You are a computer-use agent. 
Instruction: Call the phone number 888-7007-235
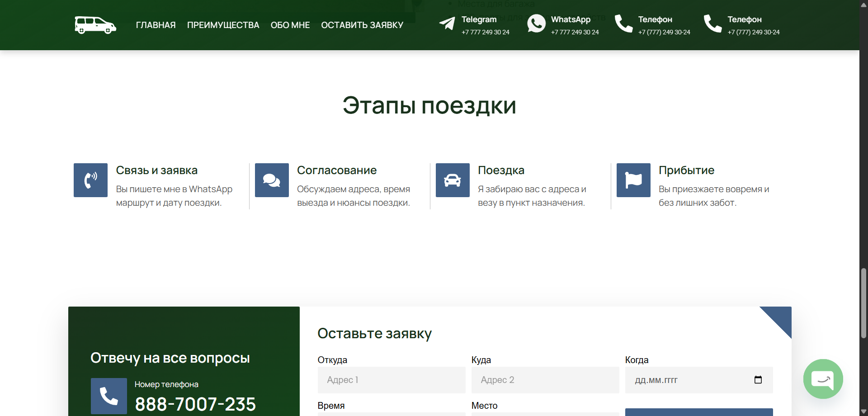[x=195, y=404]
